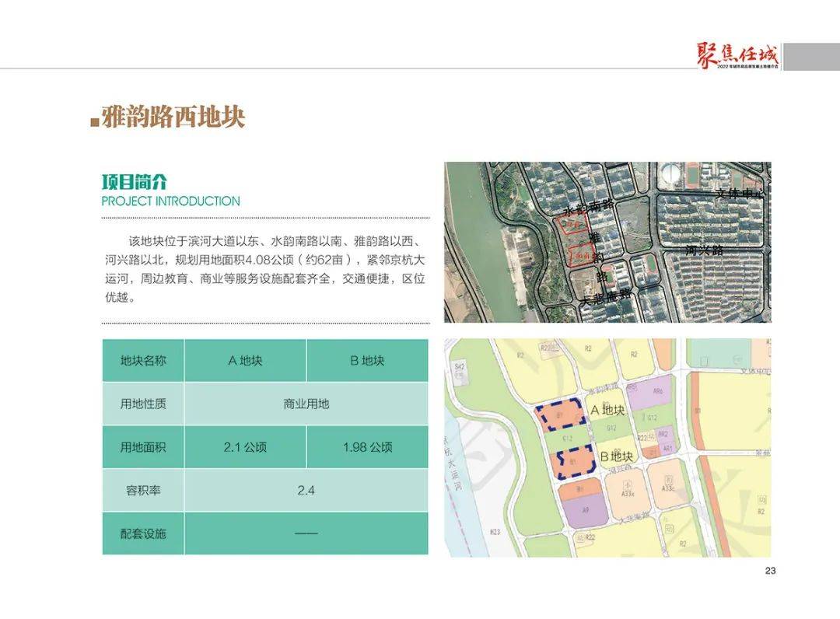Image resolution: width=840 pixels, height=619 pixels.
Task: Click the 聚焦任城 logo in the header
Action: coord(738,56)
